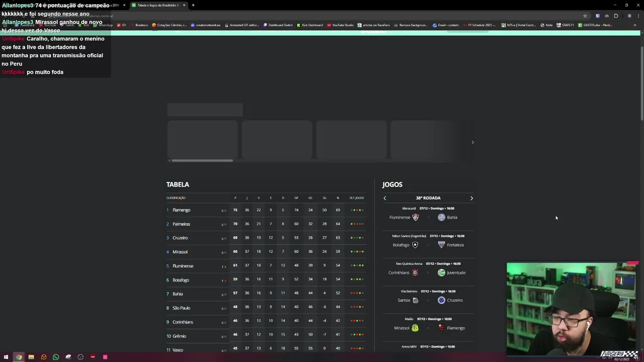Click the Corinthians crest in the fixtures list
Screen dimensions: 644x362
pyautogui.click(x=415, y=273)
